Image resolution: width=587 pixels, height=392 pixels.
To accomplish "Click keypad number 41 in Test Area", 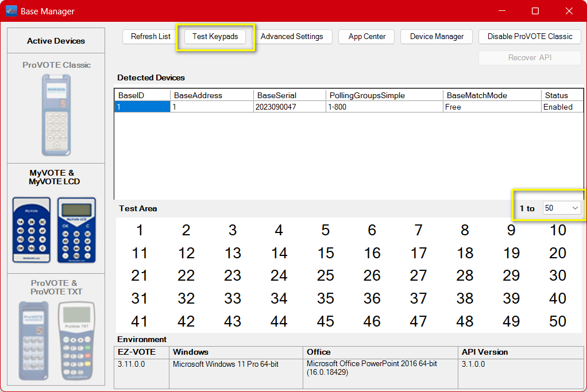I will (x=139, y=321).
